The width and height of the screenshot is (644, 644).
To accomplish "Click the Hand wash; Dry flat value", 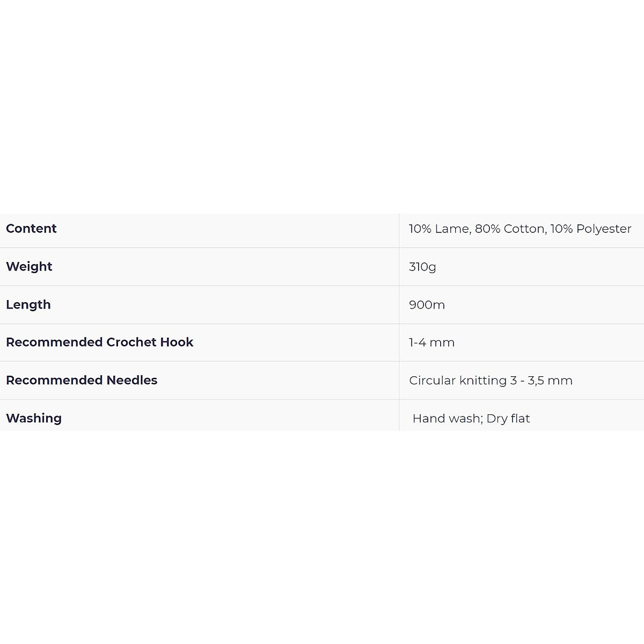I will pyautogui.click(x=471, y=419).
